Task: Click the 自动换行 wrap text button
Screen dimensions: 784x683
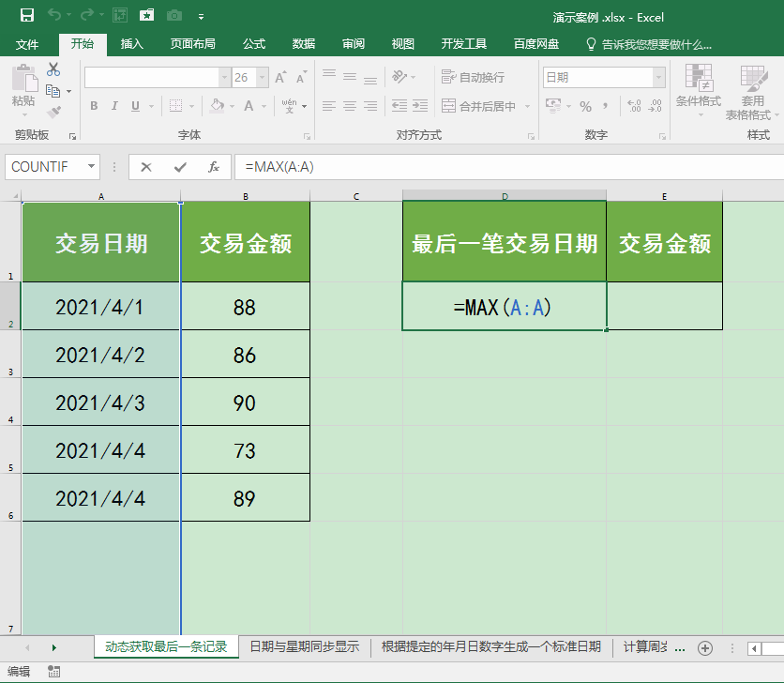Action: [473, 77]
